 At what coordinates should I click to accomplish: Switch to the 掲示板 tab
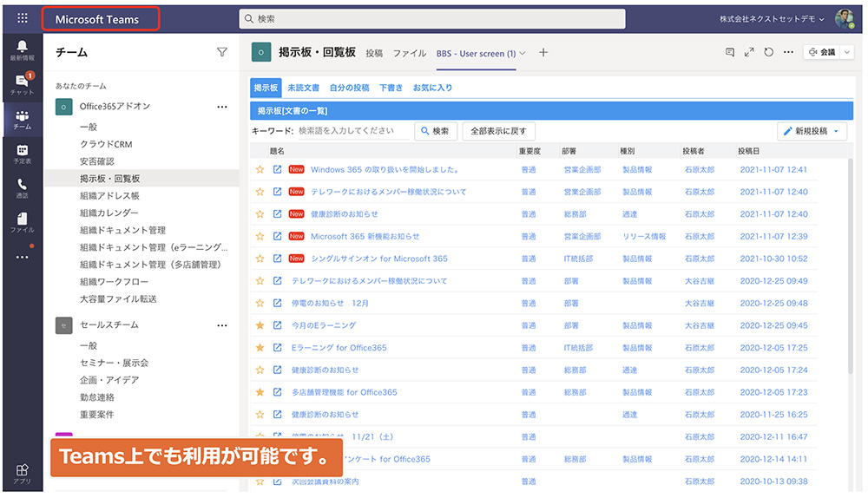(266, 88)
